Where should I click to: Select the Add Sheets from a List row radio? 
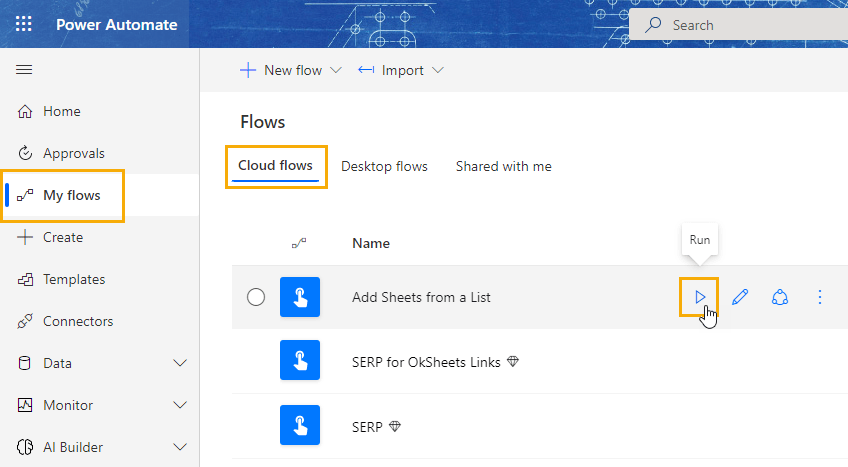click(x=256, y=297)
